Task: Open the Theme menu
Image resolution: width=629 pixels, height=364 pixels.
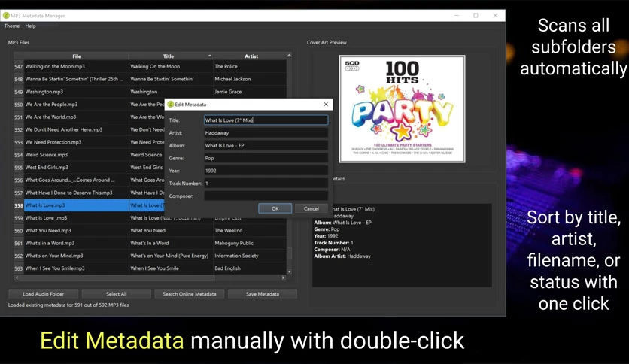Action: point(11,26)
